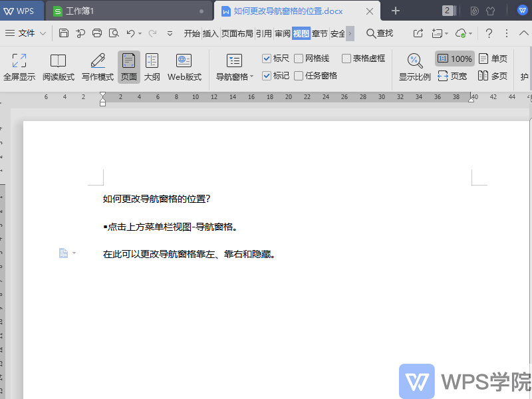The image size is (532, 399).
Task: Click the left indent marker on ruler
Action: pos(102,103)
